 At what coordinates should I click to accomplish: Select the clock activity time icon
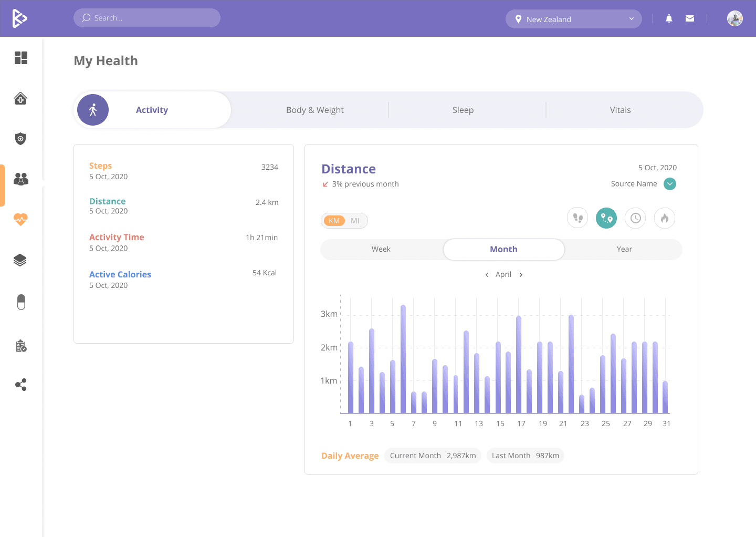click(635, 218)
